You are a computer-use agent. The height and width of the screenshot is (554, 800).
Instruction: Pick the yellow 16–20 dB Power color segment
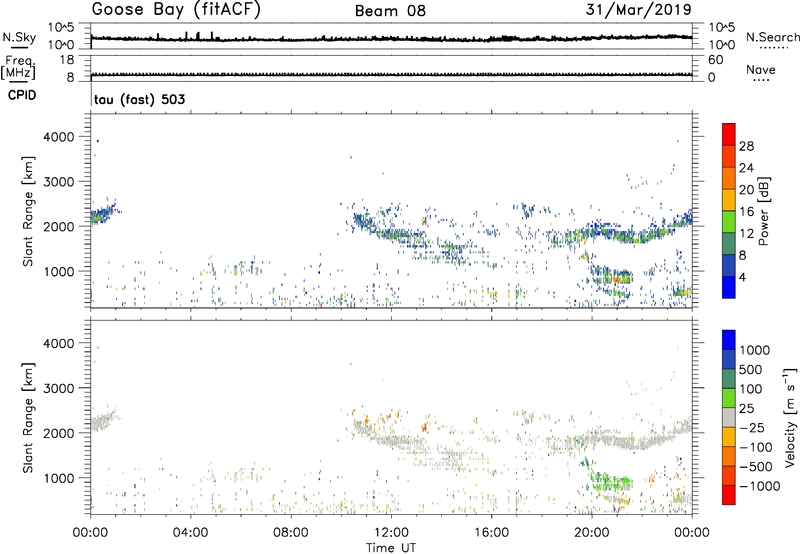point(729,200)
